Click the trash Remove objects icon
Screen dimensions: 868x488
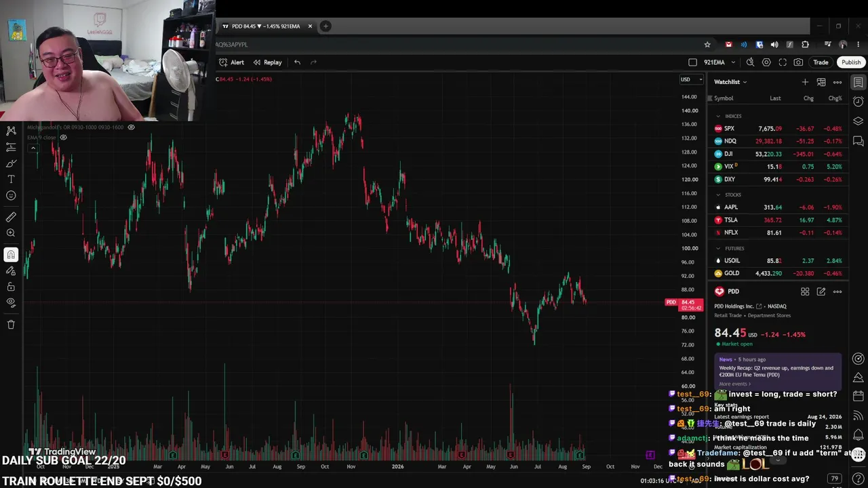[11, 325]
